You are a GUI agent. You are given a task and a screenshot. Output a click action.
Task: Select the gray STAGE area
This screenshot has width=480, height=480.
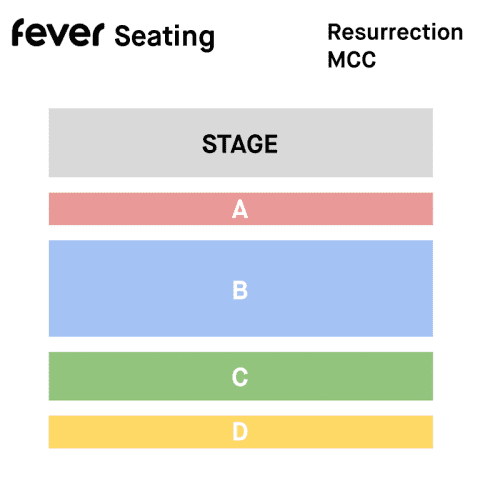[241, 143]
